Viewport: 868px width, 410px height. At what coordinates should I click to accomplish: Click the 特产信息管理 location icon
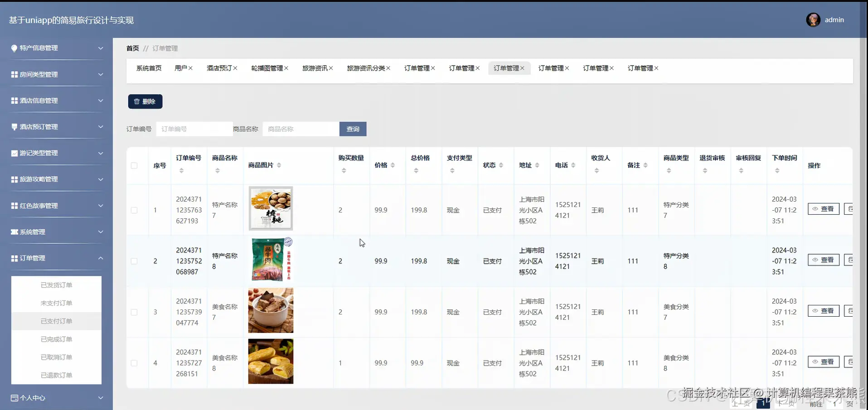[x=14, y=48]
